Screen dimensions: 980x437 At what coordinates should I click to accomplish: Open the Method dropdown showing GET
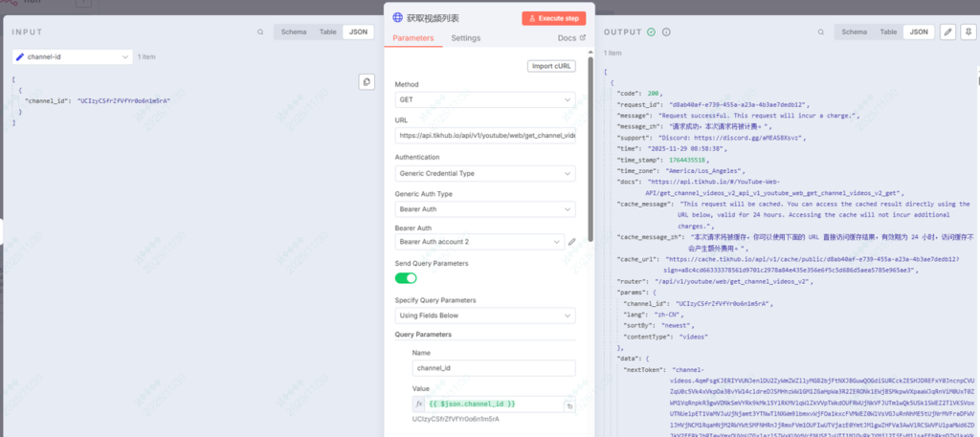[x=485, y=98]
